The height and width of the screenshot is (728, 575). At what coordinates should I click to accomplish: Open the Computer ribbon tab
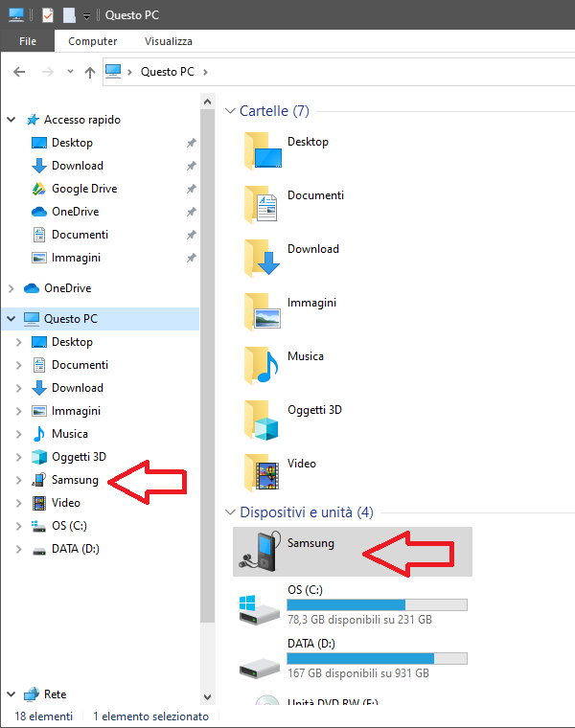pos(92,41)
